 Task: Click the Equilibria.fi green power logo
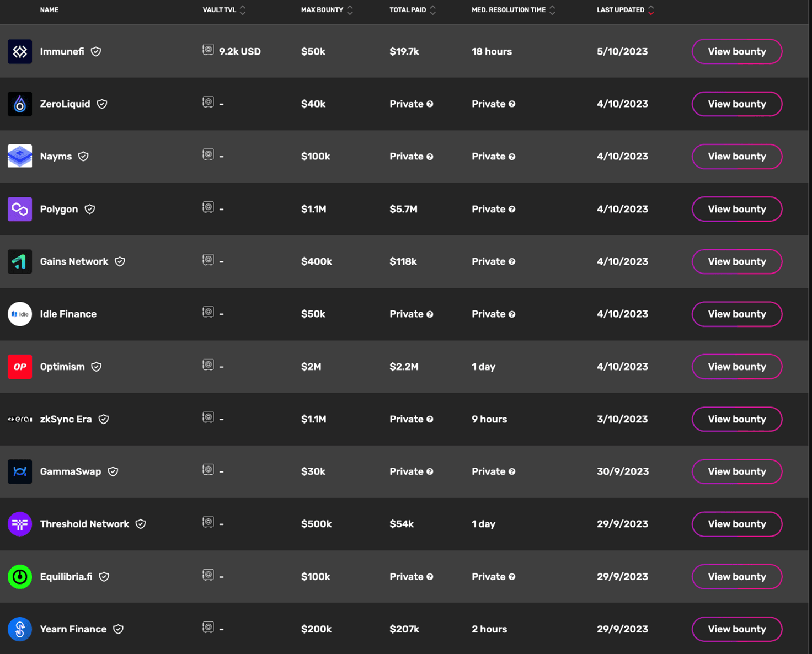(x=20, y=577)
